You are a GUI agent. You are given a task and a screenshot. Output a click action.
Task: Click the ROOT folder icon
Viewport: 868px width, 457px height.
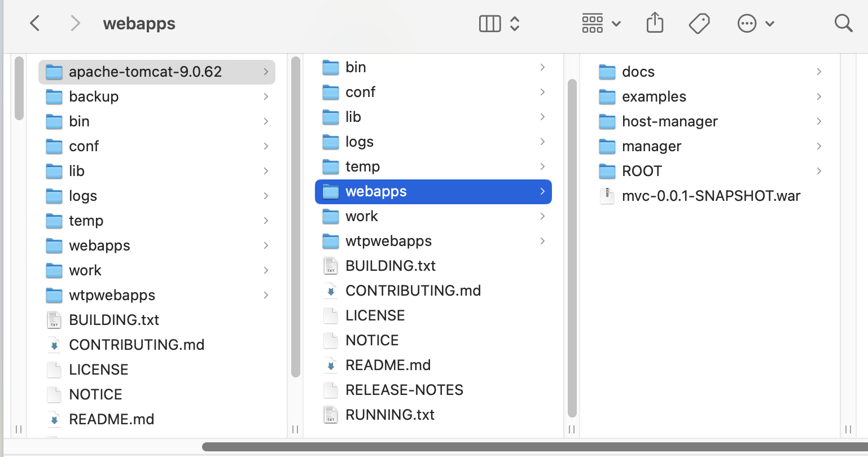tap(607, 171)
